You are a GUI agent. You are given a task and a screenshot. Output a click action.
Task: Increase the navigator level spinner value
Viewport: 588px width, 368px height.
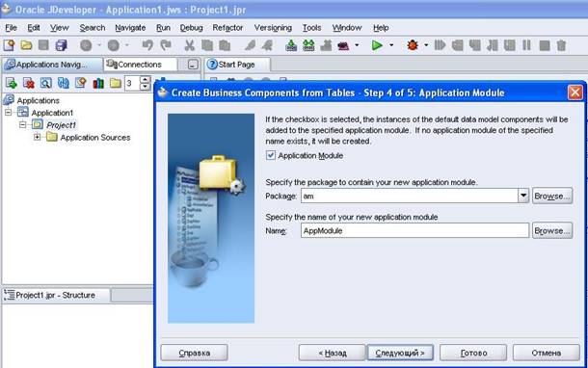tap(145, 79)
